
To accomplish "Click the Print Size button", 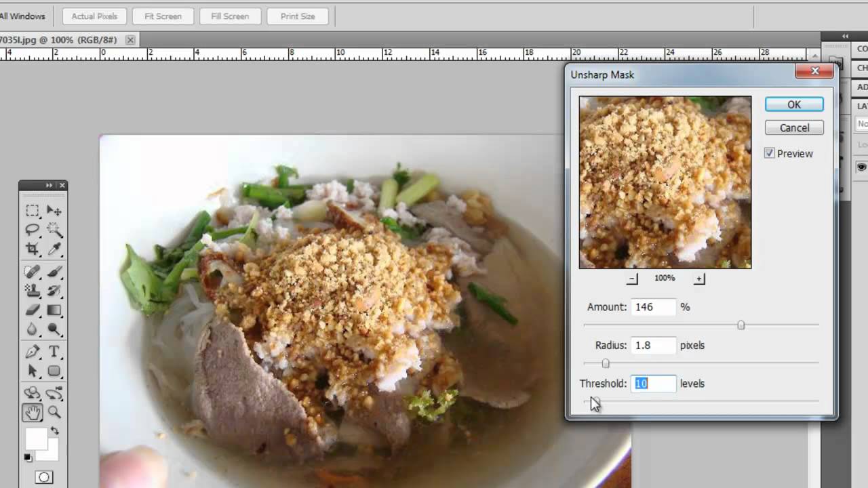I will click(298, 16).
